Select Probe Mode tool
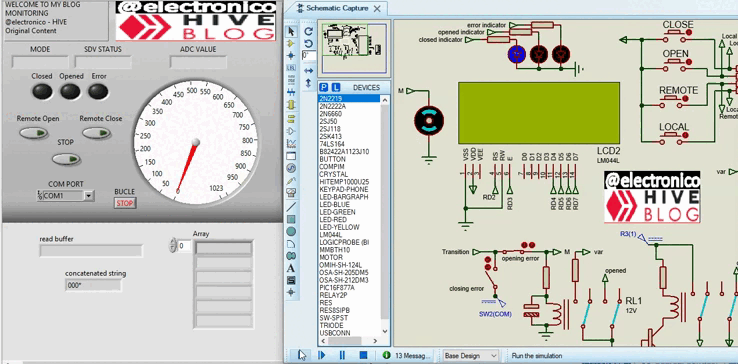The image size is (738, 364). [291, 180]
